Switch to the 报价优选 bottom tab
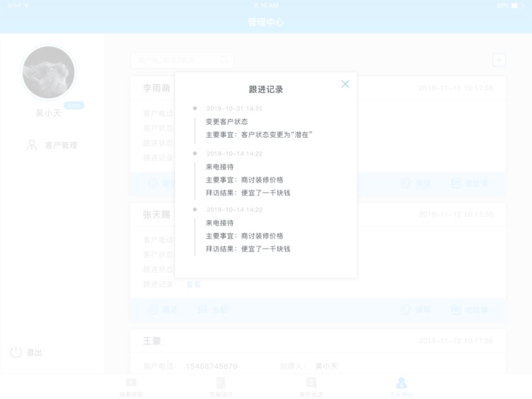532x399 pixels. coord(311,387)
